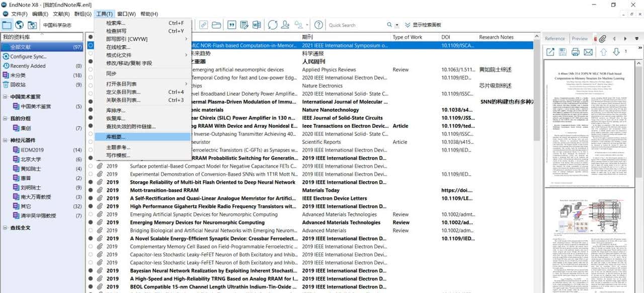
Task: Print the PDF from the preview panel
Action: click(x=575, y=52)
